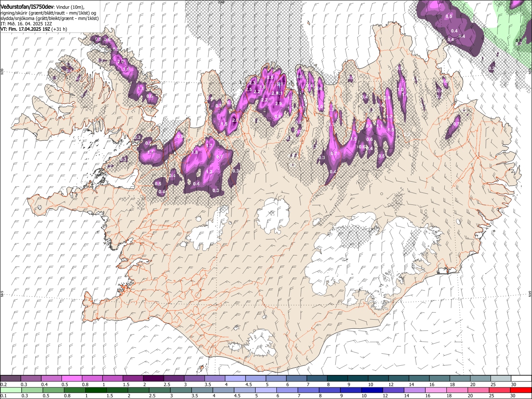
Task: Click the title text 'Veðurstofan/IS750dev'
Action: point(27,7)
